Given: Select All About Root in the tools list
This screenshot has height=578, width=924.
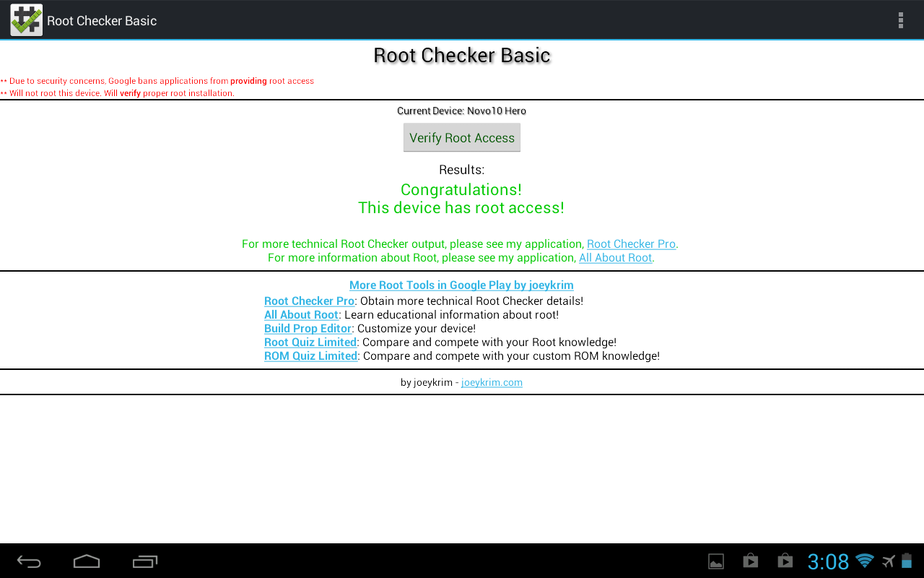Looking at the screenshot, I should click(301, 315).
